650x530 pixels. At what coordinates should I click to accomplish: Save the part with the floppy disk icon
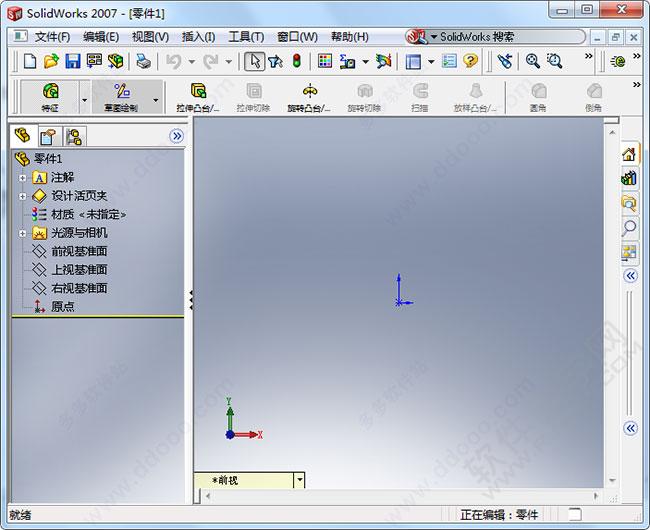click(73, 61)
